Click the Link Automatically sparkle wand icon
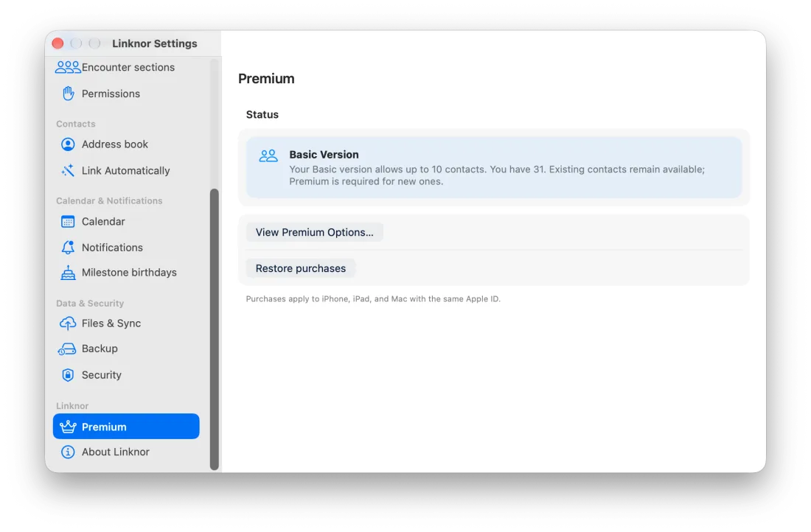Screen dimensions: 811x532 tap(68, 171)
